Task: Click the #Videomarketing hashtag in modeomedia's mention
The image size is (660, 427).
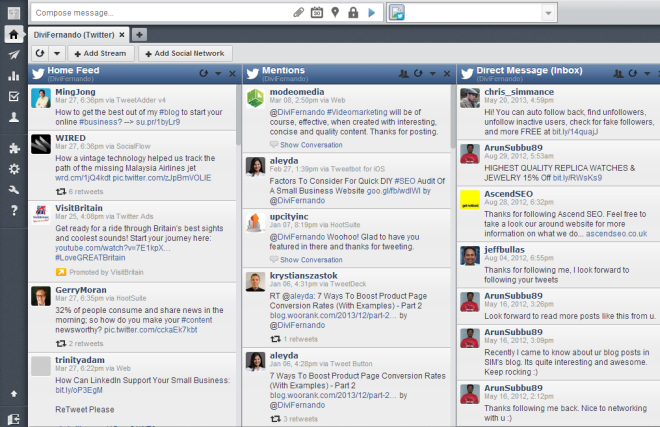Action: pyautogui.click(x=357, y=112)
